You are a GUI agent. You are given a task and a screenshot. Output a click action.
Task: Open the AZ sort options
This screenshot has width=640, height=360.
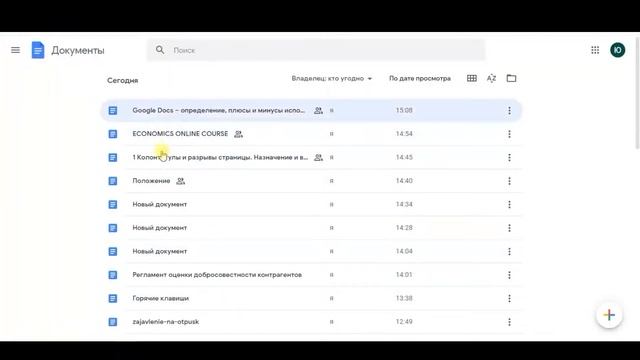[x=491, y=78]
